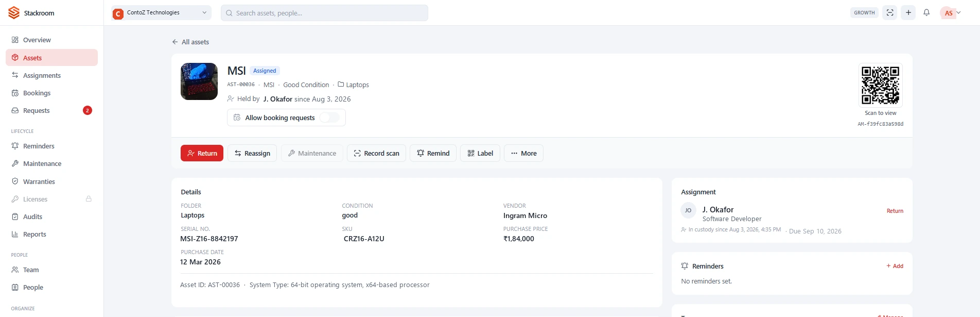Screen dimensions: 980x317
Task: Focus the Search assets, people field
Action: point(324,13)
